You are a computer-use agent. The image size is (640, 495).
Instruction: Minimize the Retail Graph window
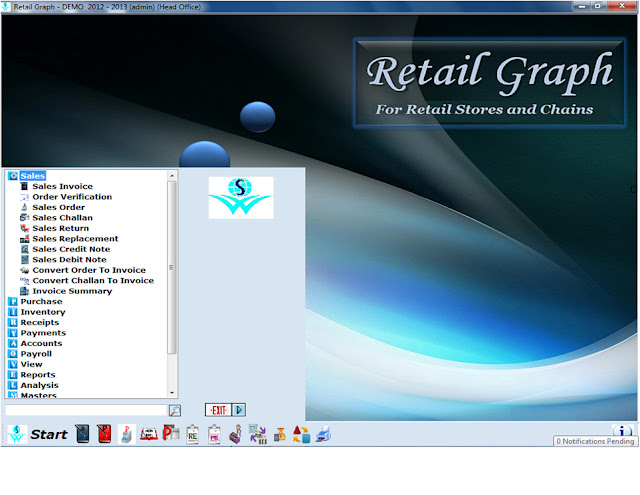point(582,6)
